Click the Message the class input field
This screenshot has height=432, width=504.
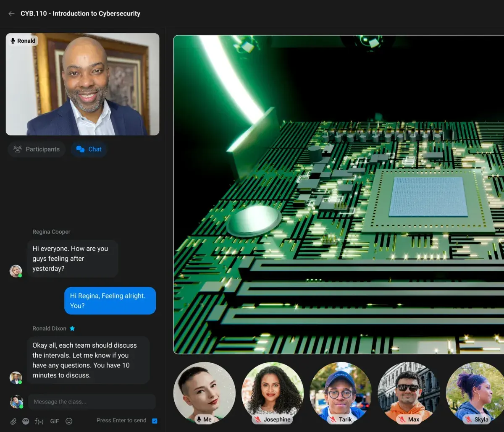pyautogui.click(x=92, y=402)
